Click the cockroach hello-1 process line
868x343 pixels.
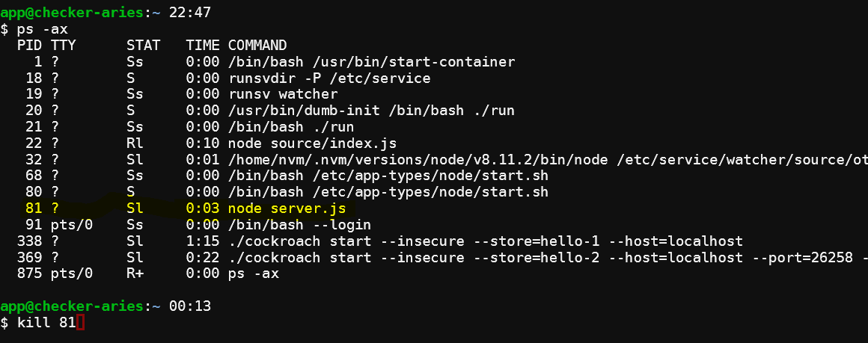pyautogui.click(x=380, y=241)
